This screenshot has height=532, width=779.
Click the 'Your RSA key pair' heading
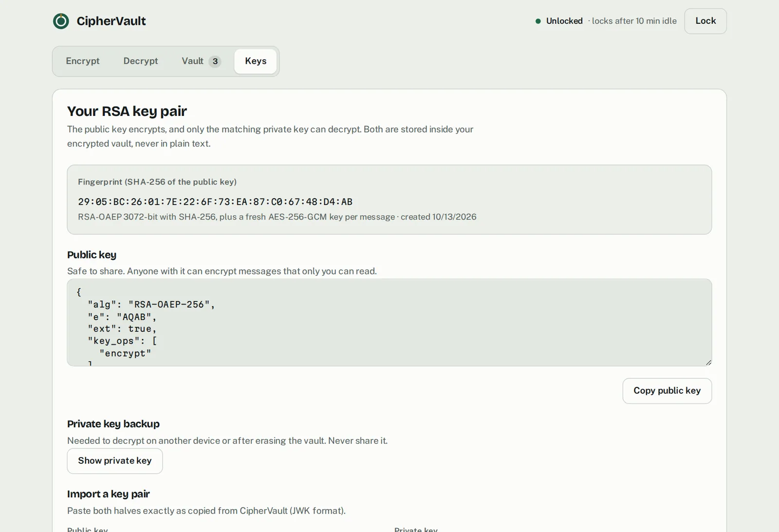pos(127,111)
